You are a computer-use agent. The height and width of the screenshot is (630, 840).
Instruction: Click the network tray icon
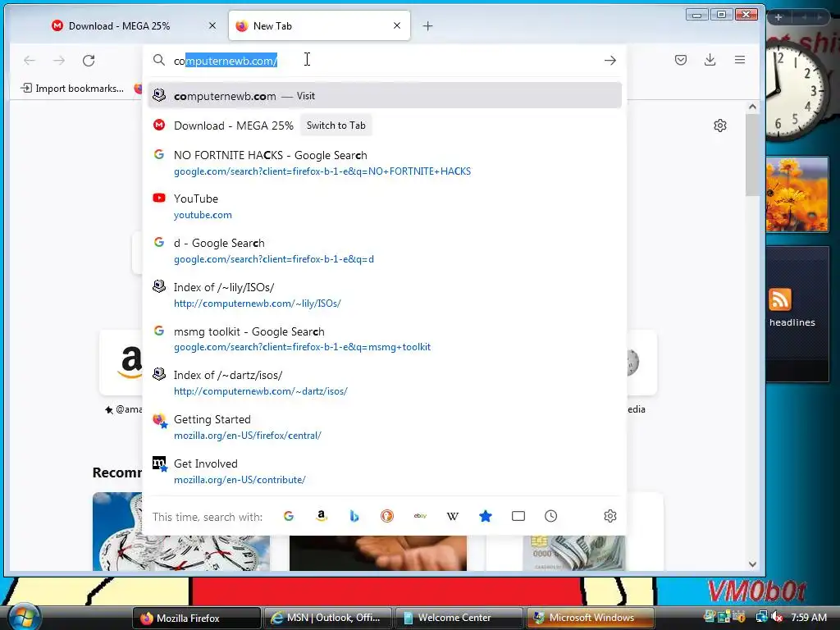click(x=761, y=618)
